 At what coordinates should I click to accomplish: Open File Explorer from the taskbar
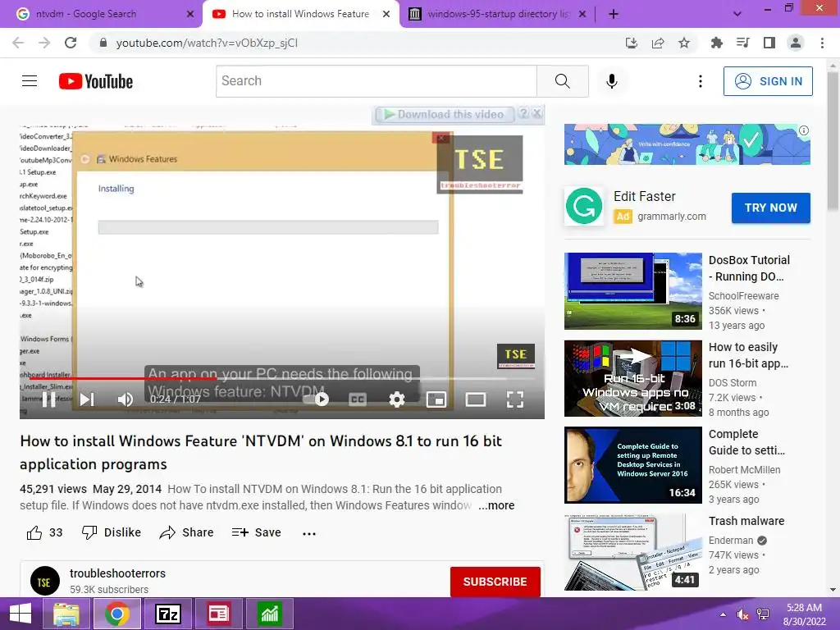click(x=66, y=614)
